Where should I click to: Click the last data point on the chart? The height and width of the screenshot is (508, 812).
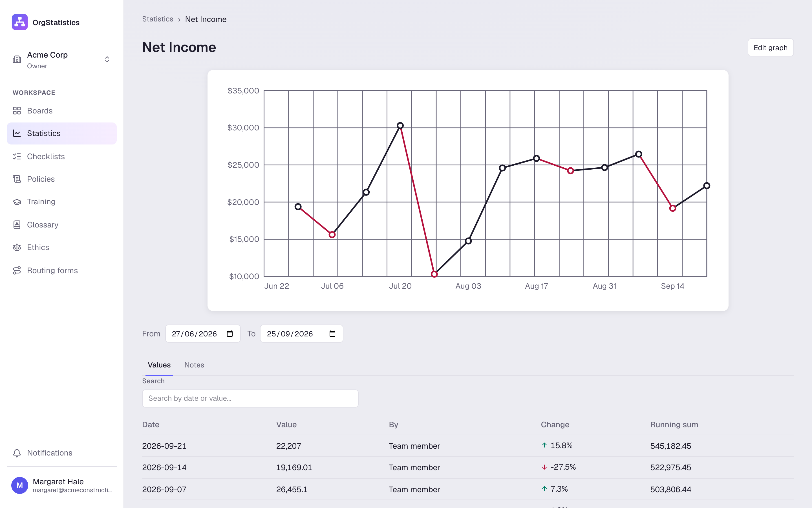[x=707, y=186]
